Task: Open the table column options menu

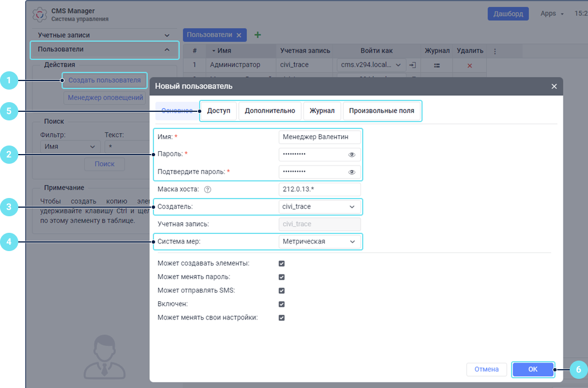Action: pyautogui.click(x=494, y=51)
